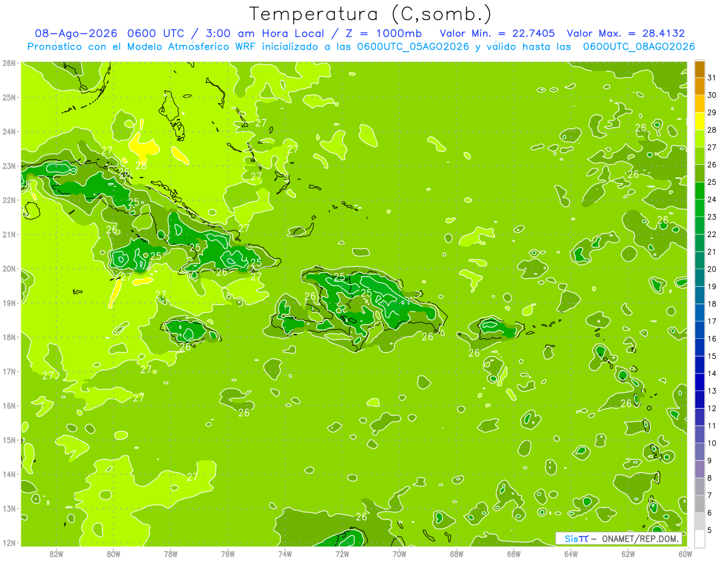Click the '30' value on the color legend
728x562 pixels.
pos(712,95)
